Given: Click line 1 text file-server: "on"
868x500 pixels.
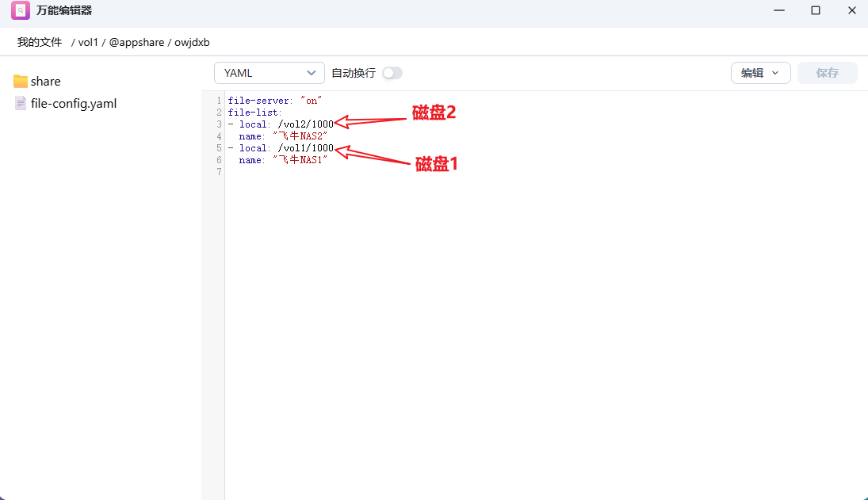Looking at the screenshot, I should pyautogui.click(x=274, y=101).
